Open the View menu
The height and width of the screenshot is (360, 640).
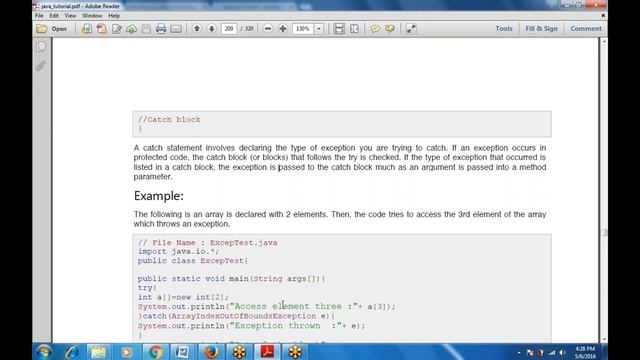(70, 16)
